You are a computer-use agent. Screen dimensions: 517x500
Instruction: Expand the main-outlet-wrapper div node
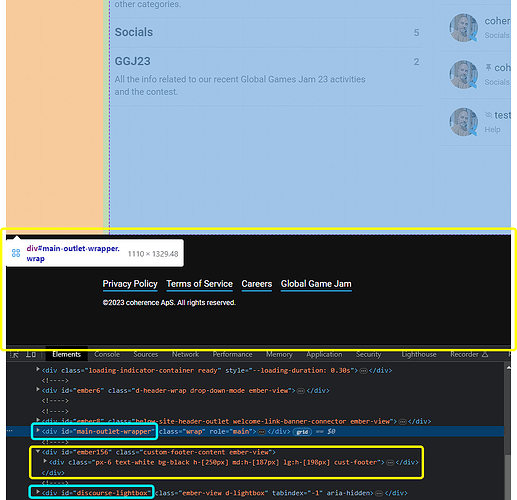38,431
